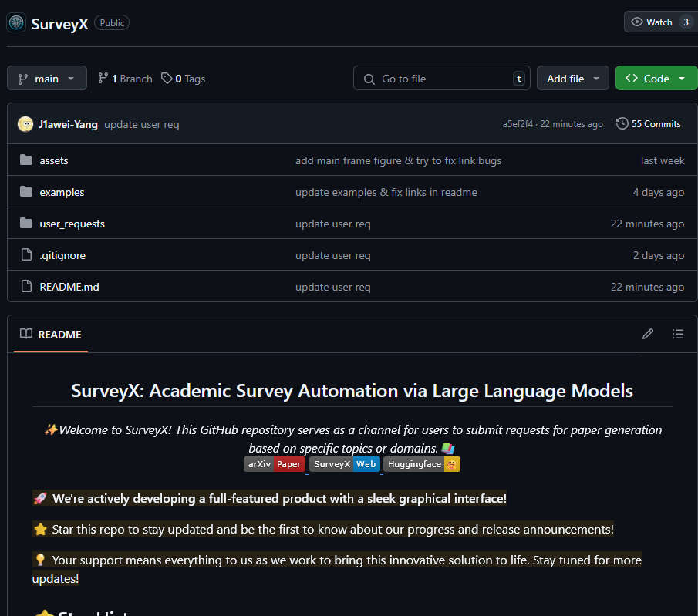Open the J1awei-Yang author link
The height and width of the screenshot is (616, 698).
[x=68, y=124]
